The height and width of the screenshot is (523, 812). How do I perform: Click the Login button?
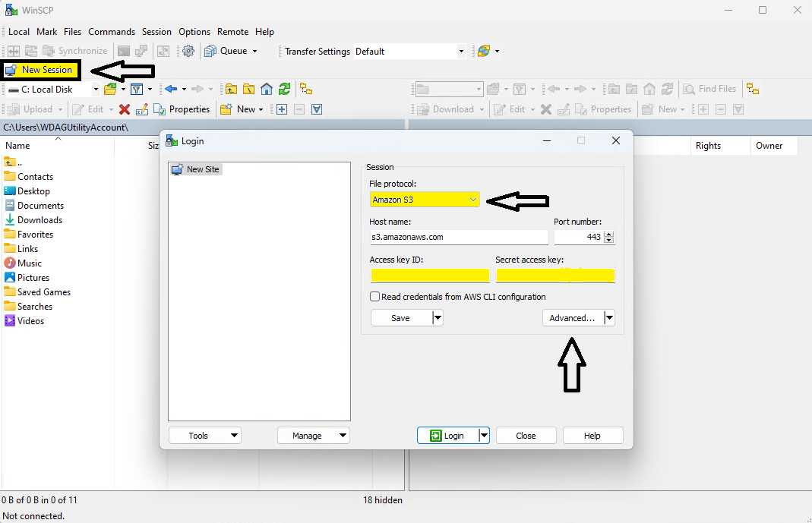tap(447, 436)
